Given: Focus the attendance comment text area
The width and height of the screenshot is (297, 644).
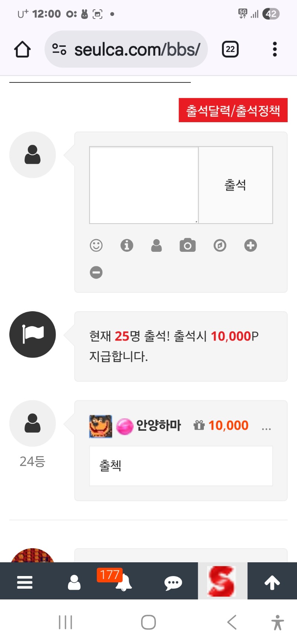Looking at the screenshot, I should [x=144, y=185].
